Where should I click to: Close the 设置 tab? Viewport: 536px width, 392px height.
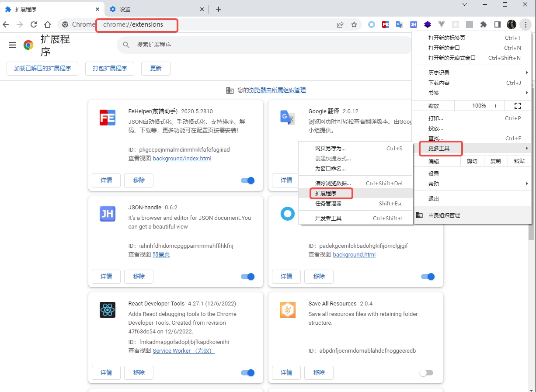click(202, 9)
